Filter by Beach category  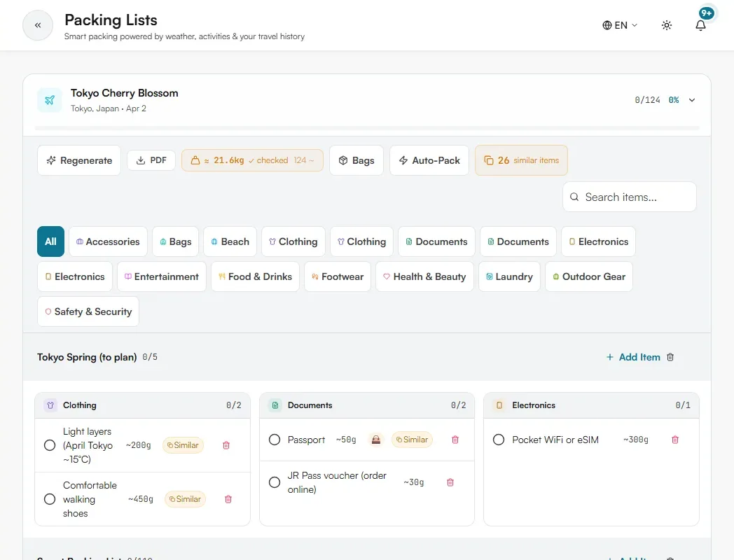click(230, 241)
